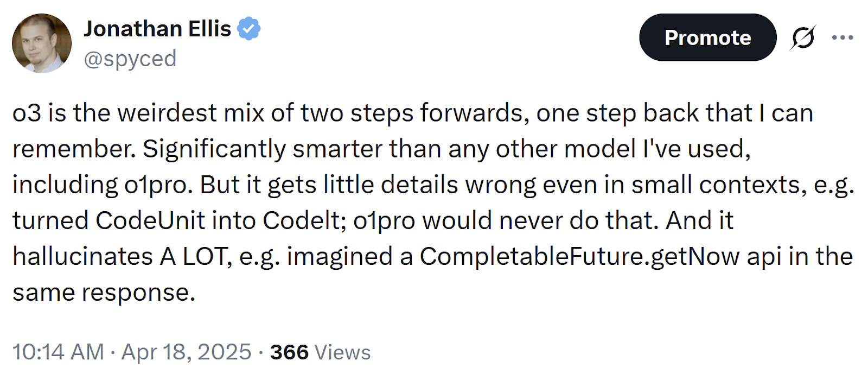Click the Jonathan Ellis display name

[x=157, y=29]
